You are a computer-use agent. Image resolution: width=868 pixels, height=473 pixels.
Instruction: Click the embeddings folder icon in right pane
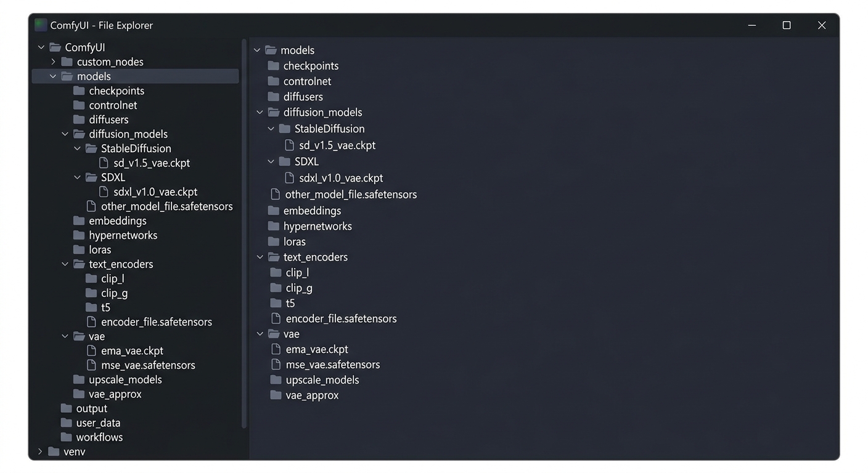click(x=274, y=211)
